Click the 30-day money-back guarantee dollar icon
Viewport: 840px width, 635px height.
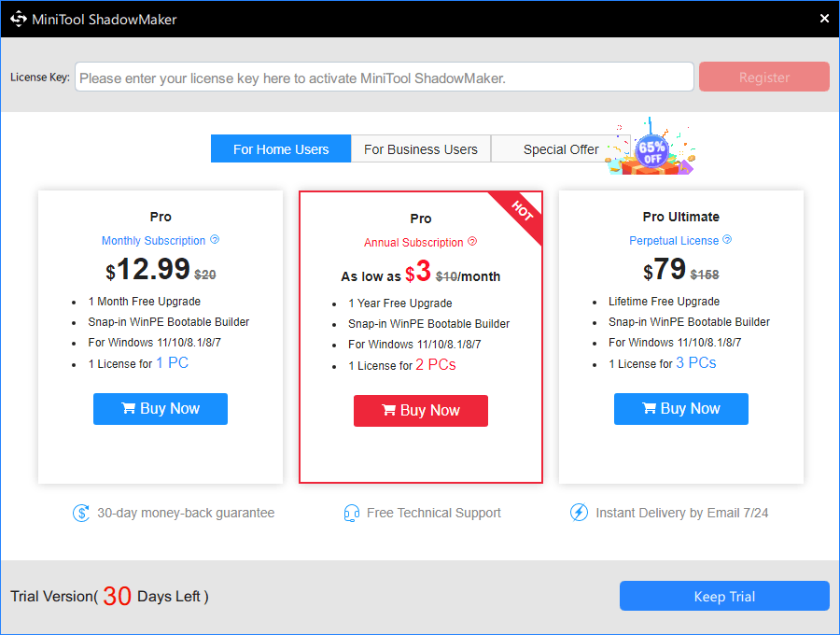(80, 513)
